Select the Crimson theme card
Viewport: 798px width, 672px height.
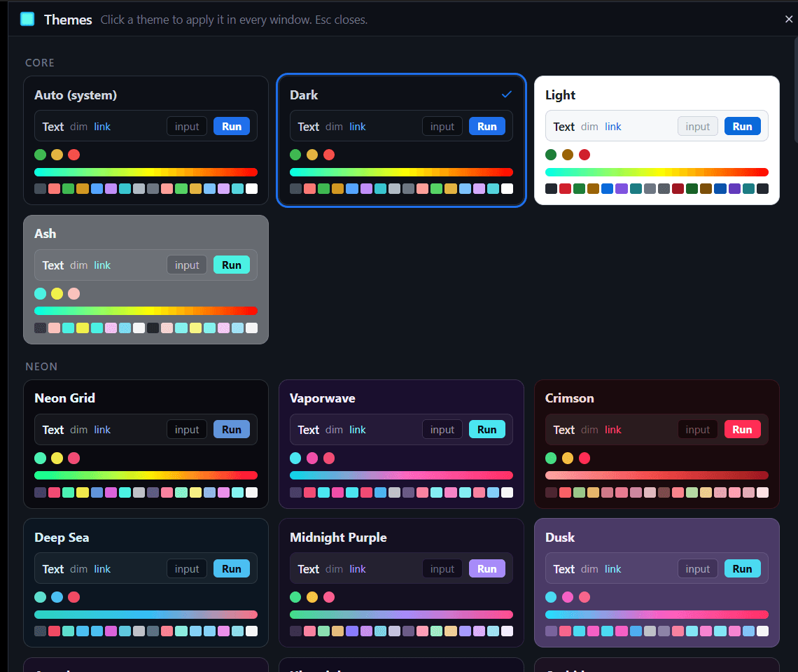pos(657,444)
